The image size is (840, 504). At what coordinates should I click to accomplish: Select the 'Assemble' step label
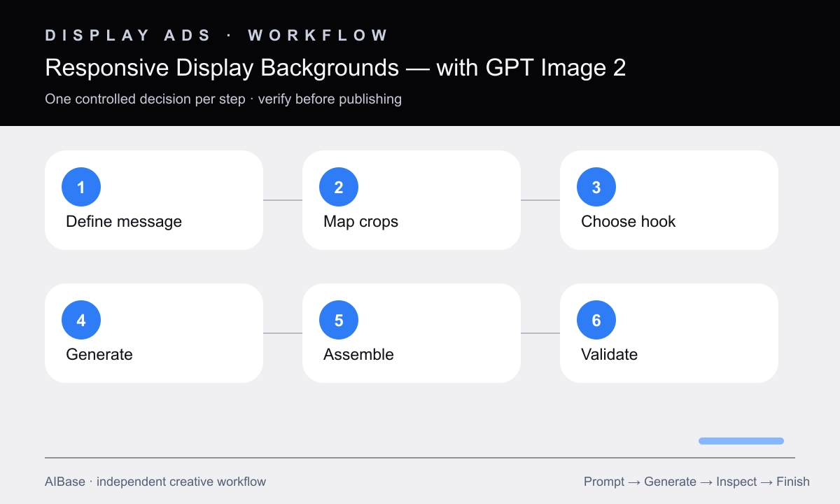pyautogui.click(x=358, y=355)
